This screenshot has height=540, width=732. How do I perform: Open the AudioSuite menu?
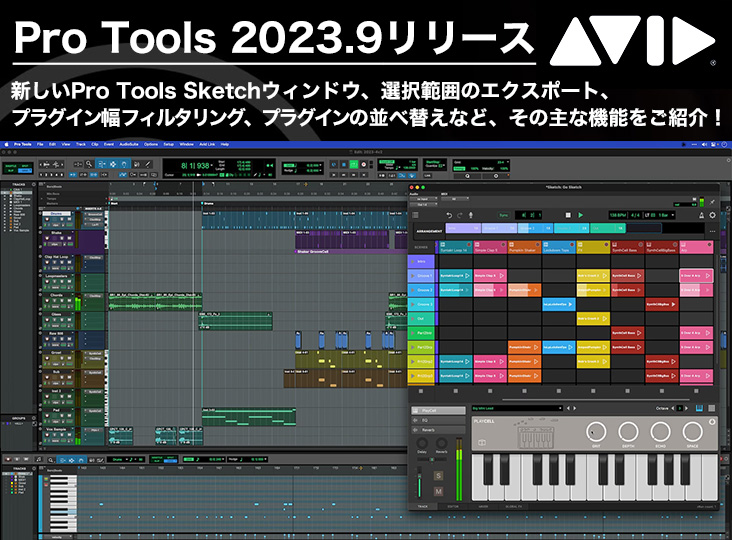(x=129, y=144)
